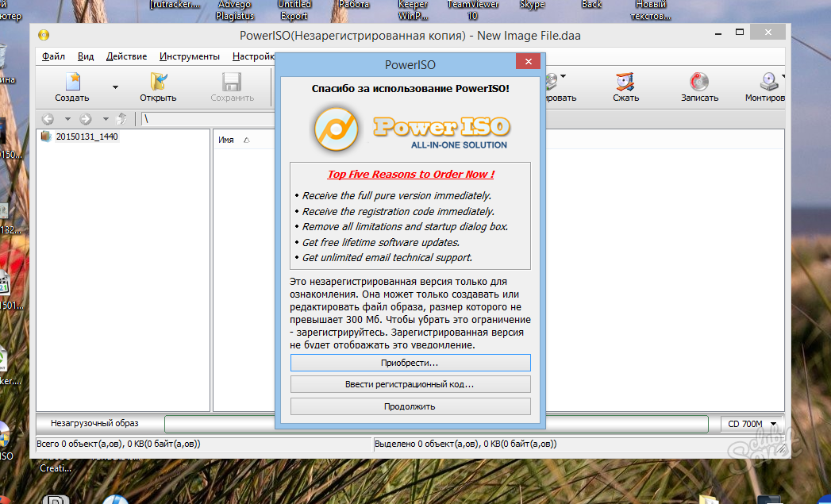Click Ввести регистрационный код... button
This screenshot has width=831, height=504.
[410, 384]
